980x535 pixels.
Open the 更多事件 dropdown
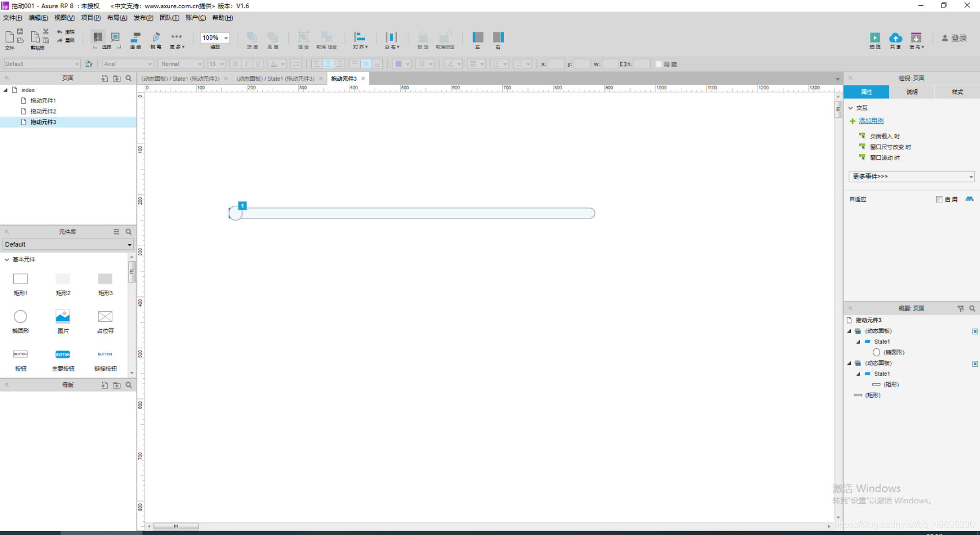[911, 176]
